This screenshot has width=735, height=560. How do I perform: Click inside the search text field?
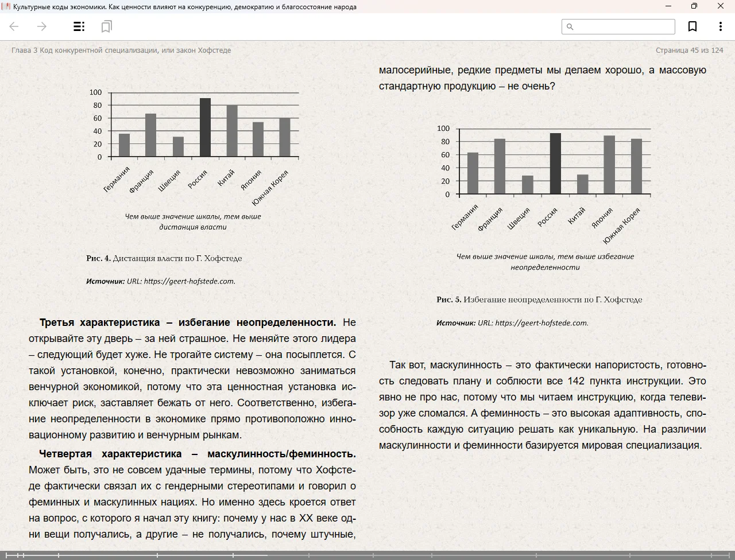(x=624, y=26)
